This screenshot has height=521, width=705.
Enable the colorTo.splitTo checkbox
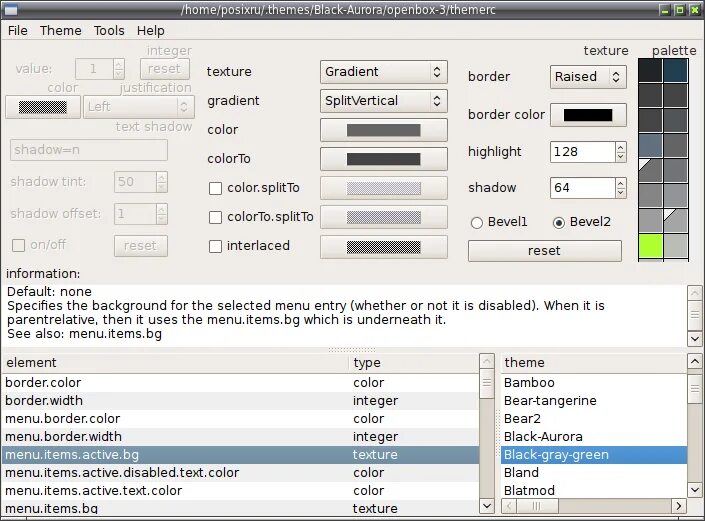pyautogui.click(x=215, y=217)
